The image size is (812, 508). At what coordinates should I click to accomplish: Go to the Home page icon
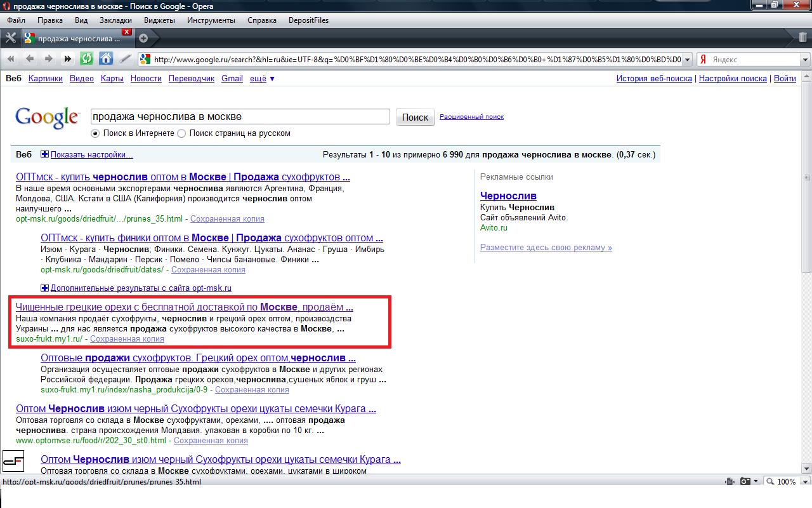pyautogui.click(x=106, y=59)
